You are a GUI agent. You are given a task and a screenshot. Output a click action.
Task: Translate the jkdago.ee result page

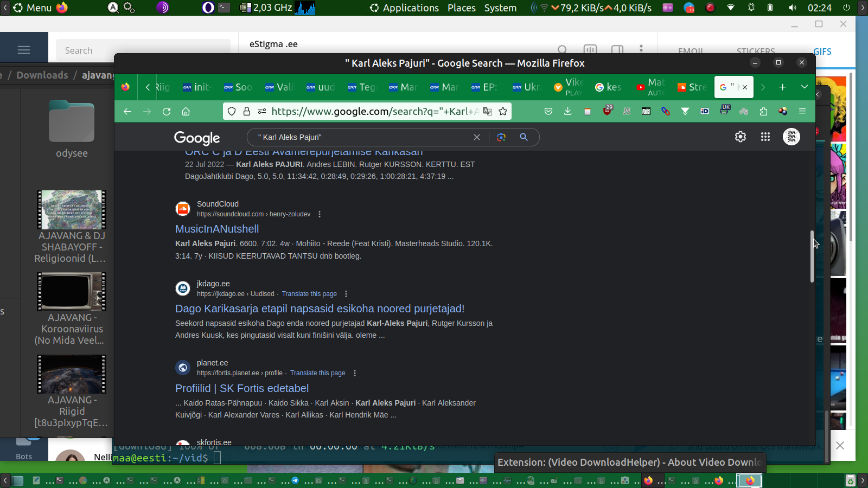309,294
